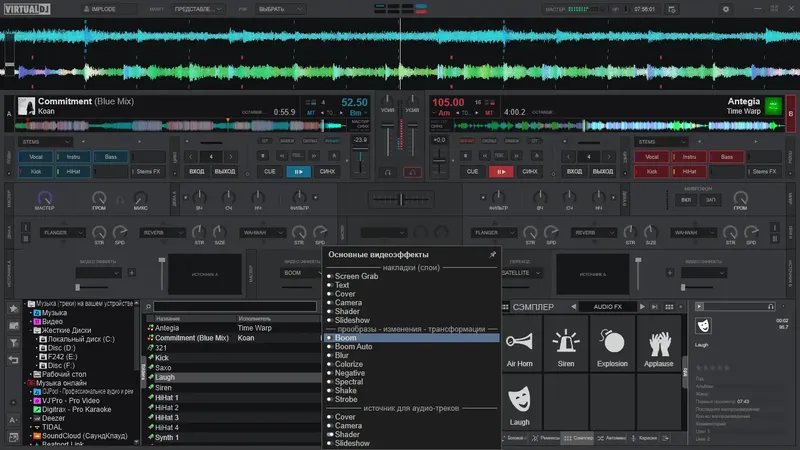Pin the video effects popup
800x450 pixels.
point(492,254)
